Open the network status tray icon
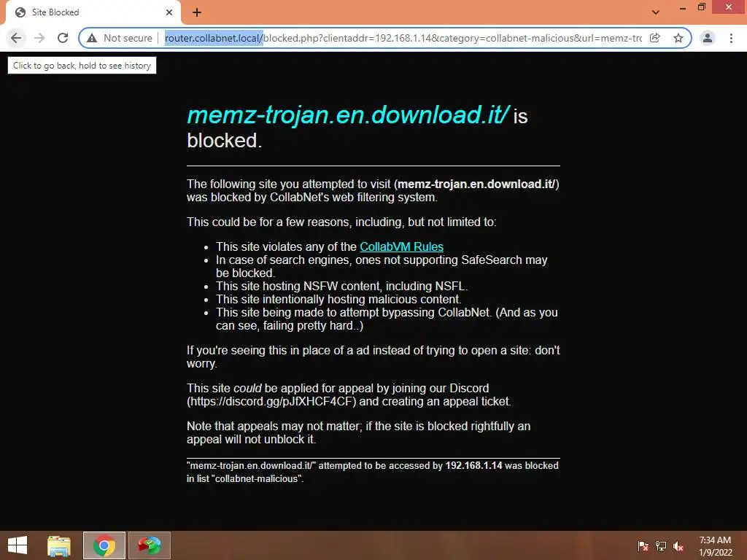The height and width of the screenshot is (560, 747). pyautogui.click(x=661, y=545)
